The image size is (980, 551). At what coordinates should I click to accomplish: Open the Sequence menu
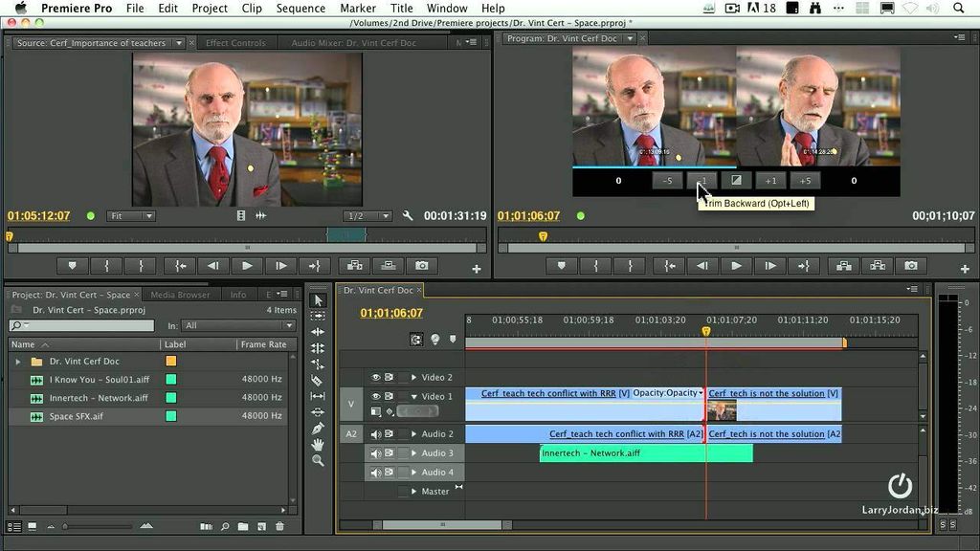300,8
